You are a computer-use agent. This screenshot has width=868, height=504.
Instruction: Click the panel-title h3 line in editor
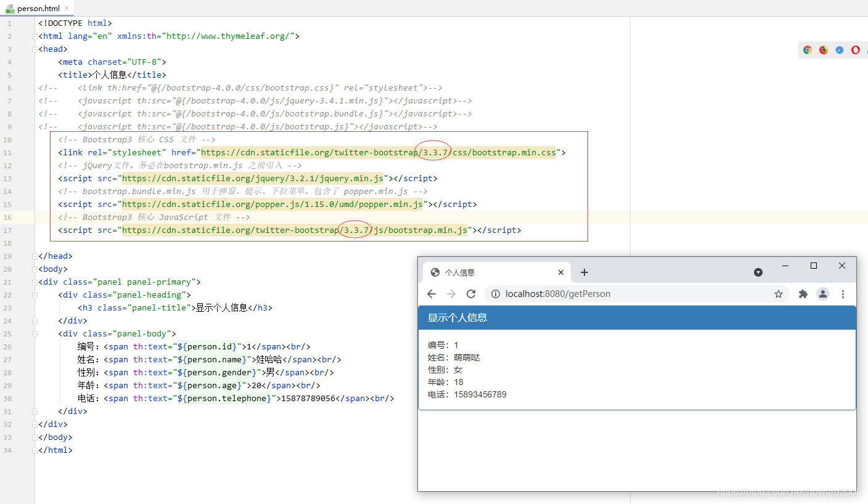coord(175,308)
